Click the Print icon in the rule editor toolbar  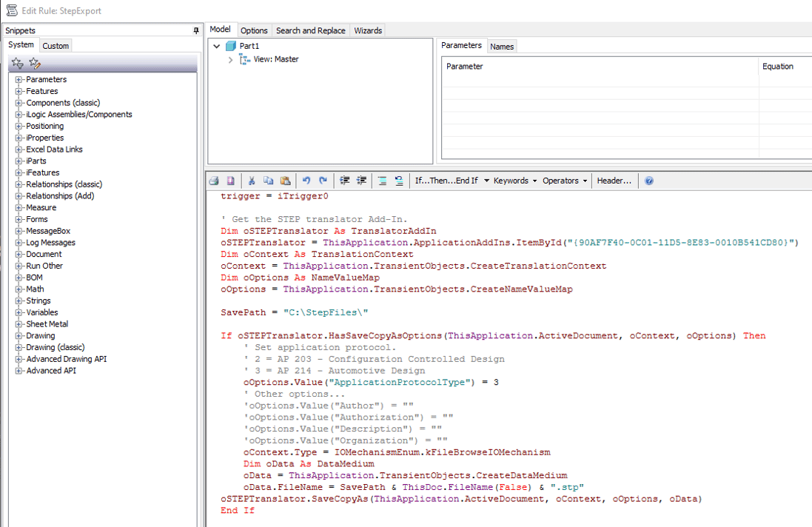213,180
